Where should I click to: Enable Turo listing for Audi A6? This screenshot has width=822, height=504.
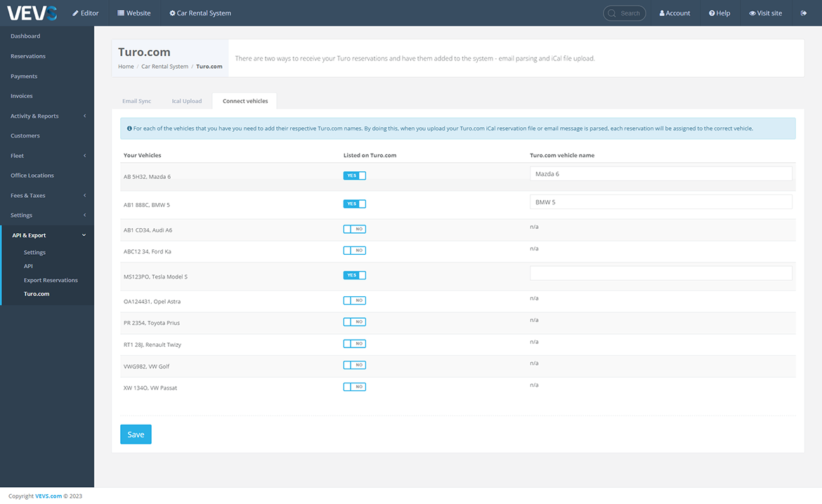point(354,229)
